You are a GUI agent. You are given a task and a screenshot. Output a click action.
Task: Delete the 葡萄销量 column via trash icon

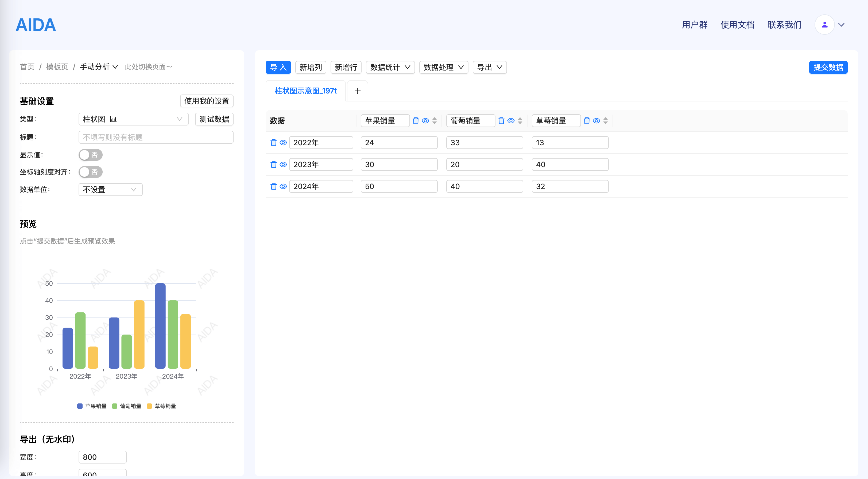(x=501, y=120)
